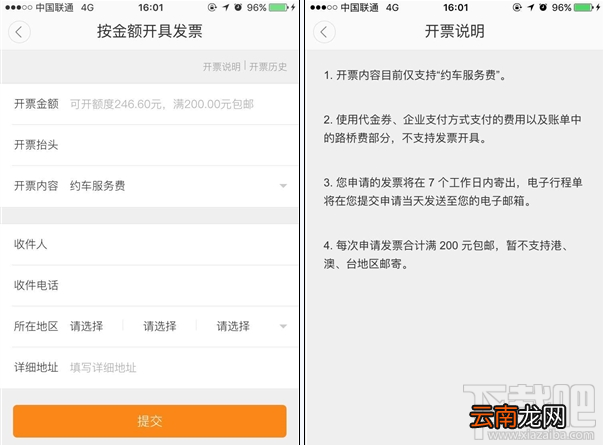
Task: Tap the signal strength dots in right status bar
Action: (323, 8)
